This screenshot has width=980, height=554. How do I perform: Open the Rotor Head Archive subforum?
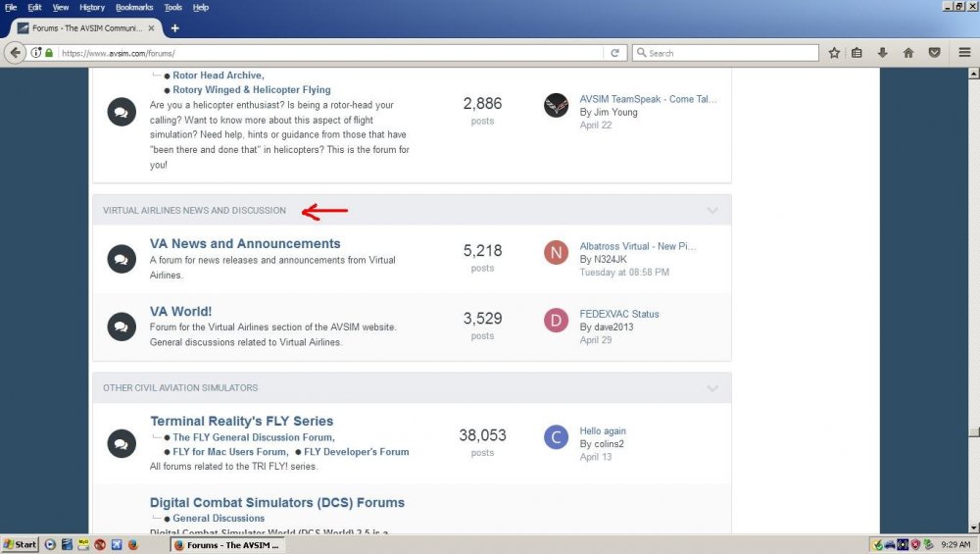coord(219,76)
